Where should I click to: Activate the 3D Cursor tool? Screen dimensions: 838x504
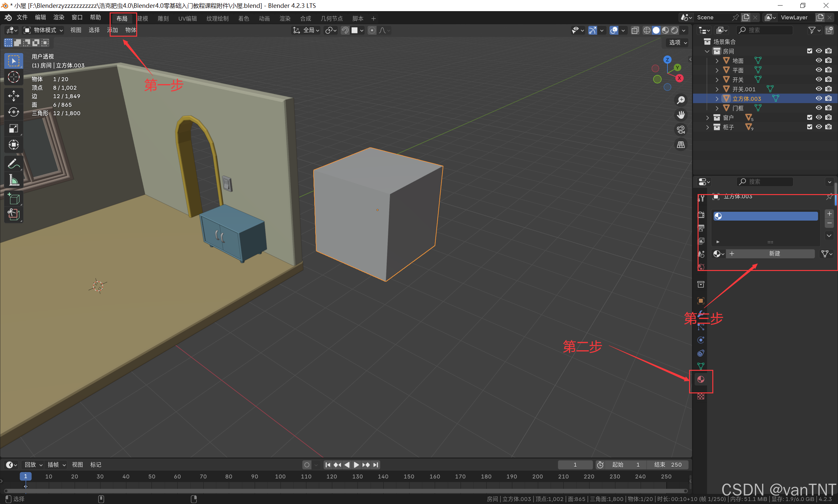coord(14,77)
